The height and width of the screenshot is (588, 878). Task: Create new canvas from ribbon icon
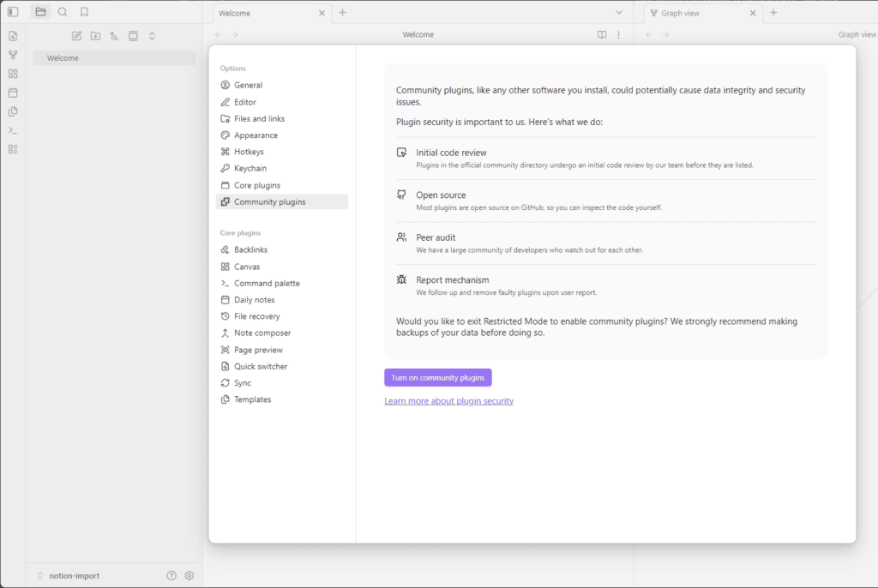(13, 74)
